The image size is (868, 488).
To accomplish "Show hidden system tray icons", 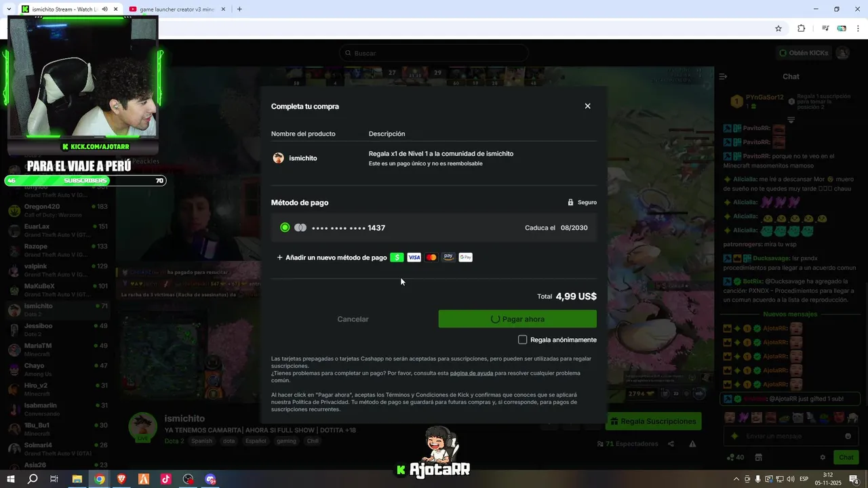I will pyautogui.click(x=736, y=479).
